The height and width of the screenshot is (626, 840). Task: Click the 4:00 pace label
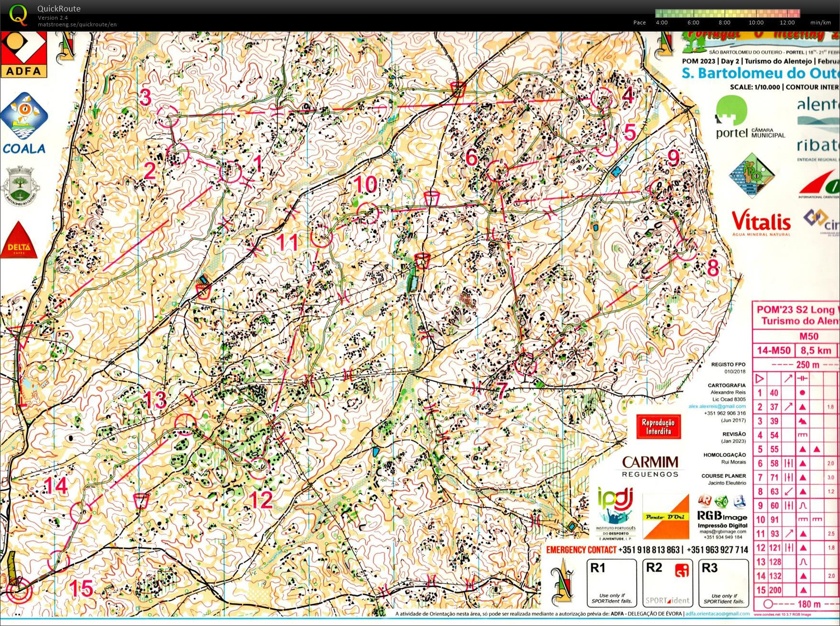coord(661,23)
